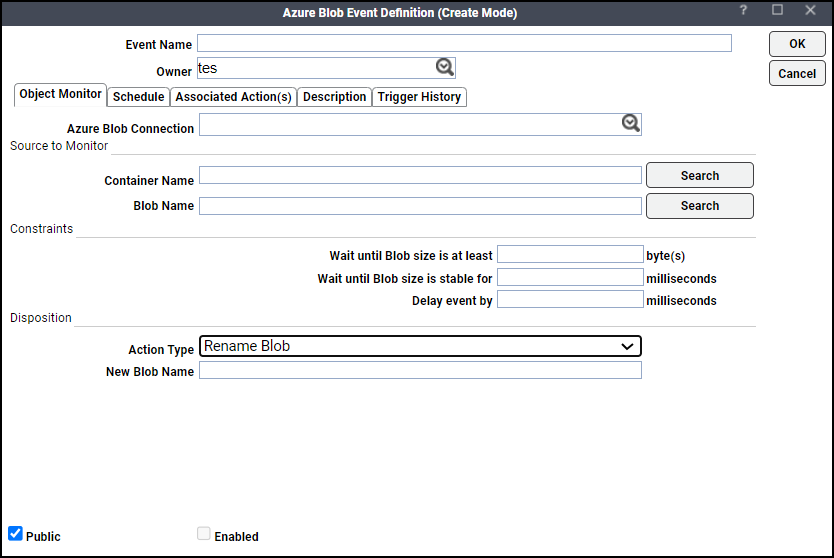The width and height of the screenshot is (834, 558).
Task: Select the Object Monitor tab
Action: click(x=60, y=95)
